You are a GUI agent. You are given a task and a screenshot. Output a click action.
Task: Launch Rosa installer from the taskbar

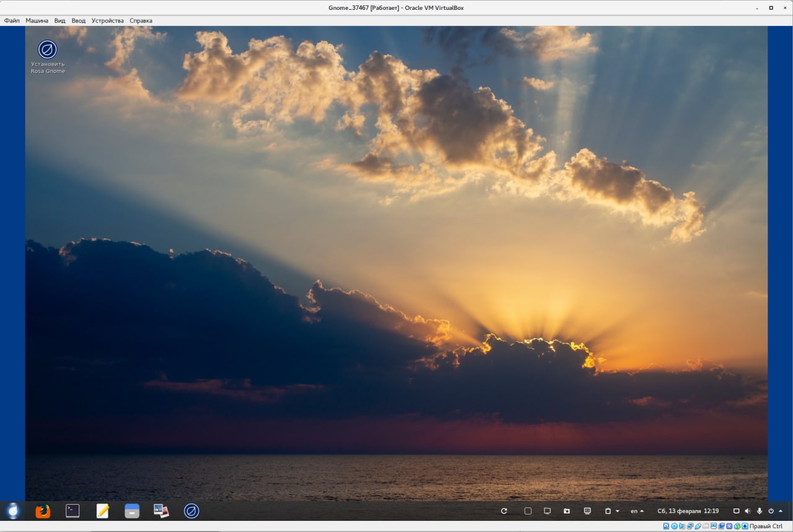pos(191,511)
